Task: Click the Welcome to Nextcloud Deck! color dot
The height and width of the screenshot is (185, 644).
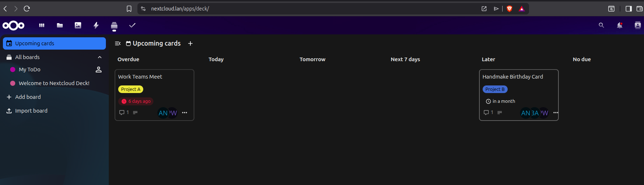Action: point(13,83)
